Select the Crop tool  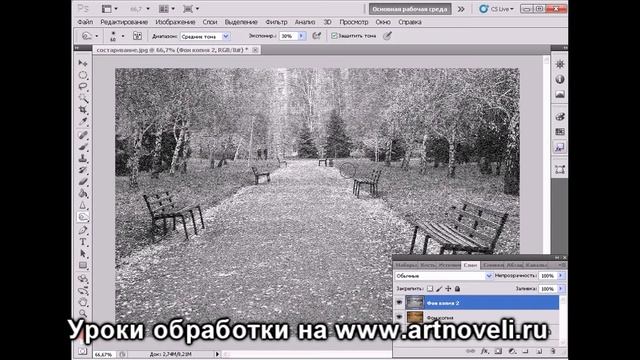point(83,109)
